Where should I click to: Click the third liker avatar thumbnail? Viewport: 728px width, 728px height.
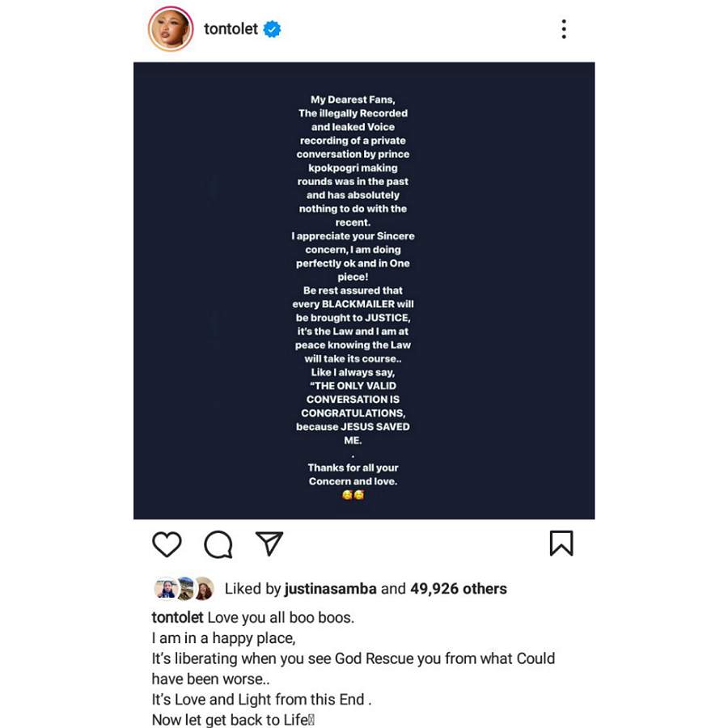pos(204,589)
